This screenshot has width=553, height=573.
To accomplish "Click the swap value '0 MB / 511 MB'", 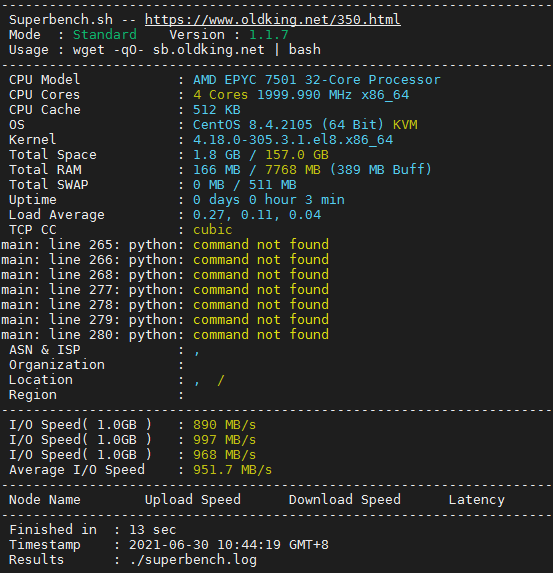I will [x=245, y=185].
